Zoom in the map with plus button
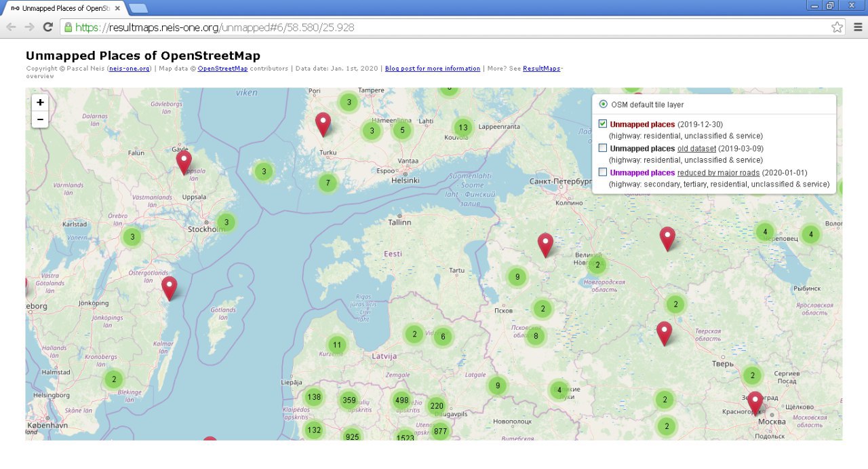This screenshot has width=868, height=469. 40,102
